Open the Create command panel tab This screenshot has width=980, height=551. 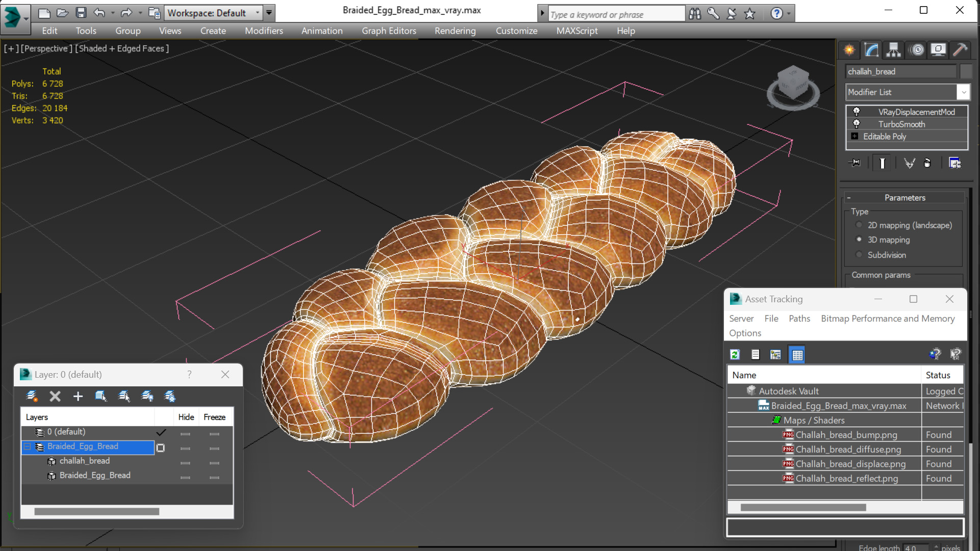[x=849, y=49]
